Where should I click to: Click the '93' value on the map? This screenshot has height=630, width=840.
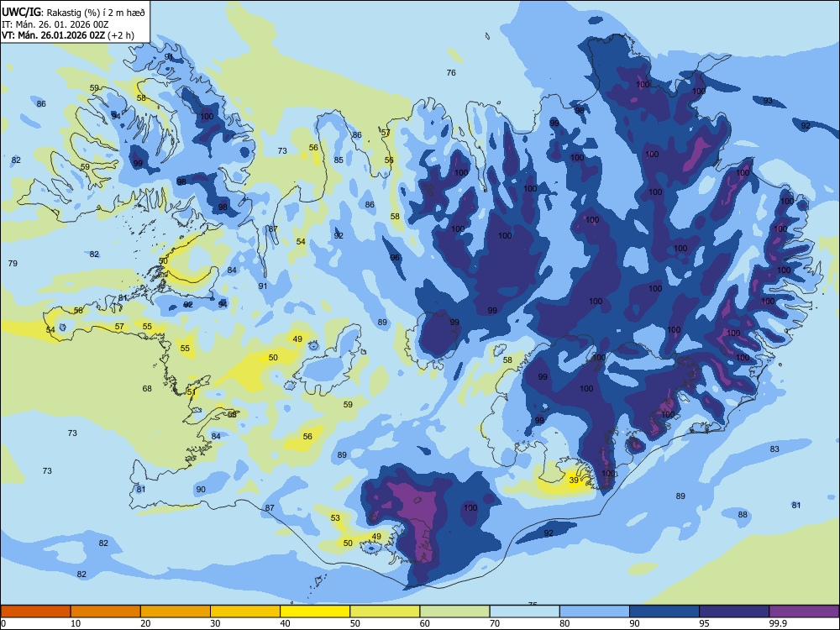[768, 101]
